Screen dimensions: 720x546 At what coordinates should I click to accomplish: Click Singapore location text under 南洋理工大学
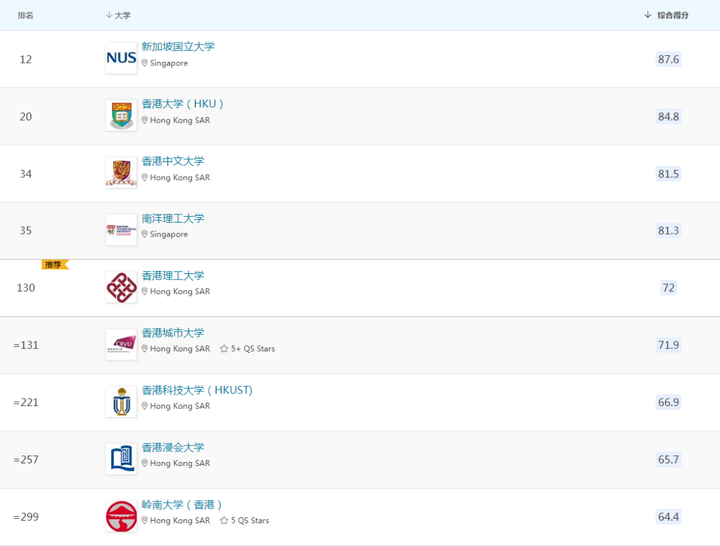click(x=169, y=234)
